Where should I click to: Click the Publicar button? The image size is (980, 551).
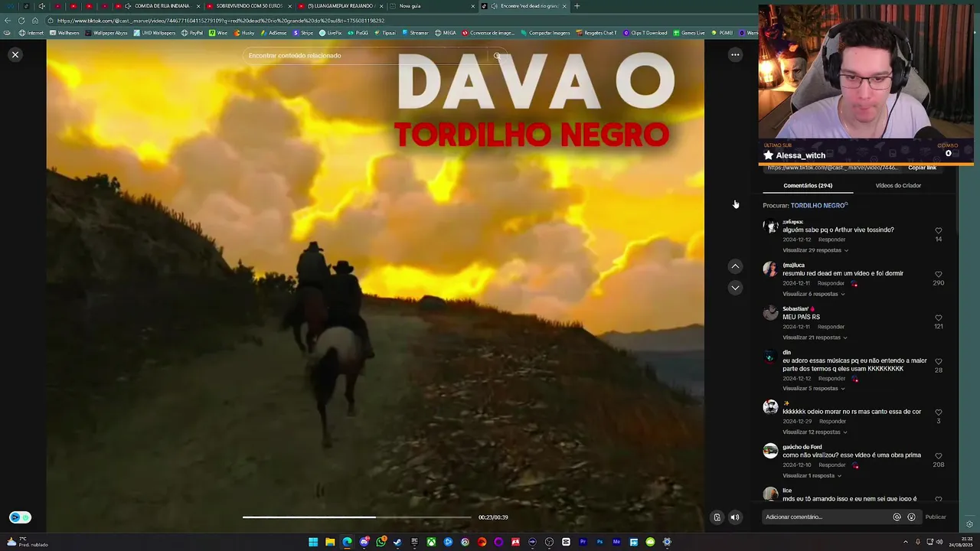pos(936,517)
